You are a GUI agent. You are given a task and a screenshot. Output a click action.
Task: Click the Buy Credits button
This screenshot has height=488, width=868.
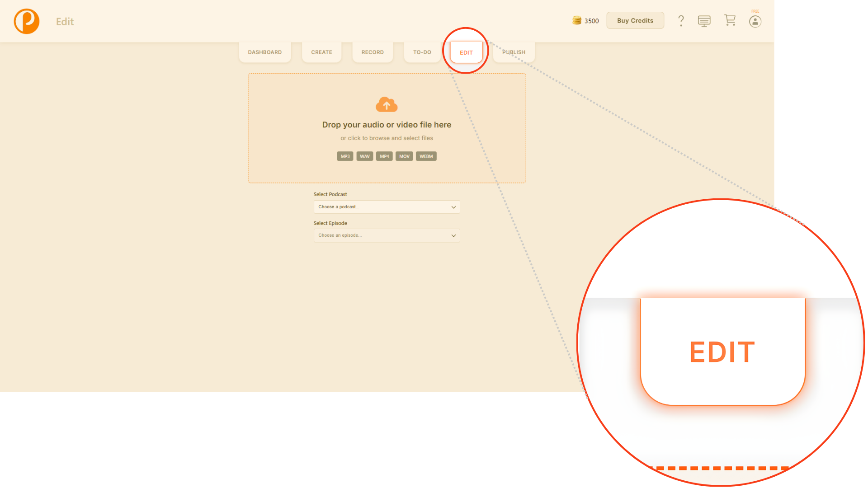[x=635, y=21]
